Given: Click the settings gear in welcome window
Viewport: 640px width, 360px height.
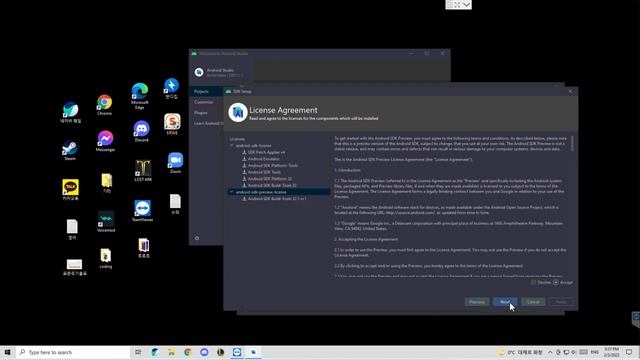Looking at the screenshot, I should [197, 238].
